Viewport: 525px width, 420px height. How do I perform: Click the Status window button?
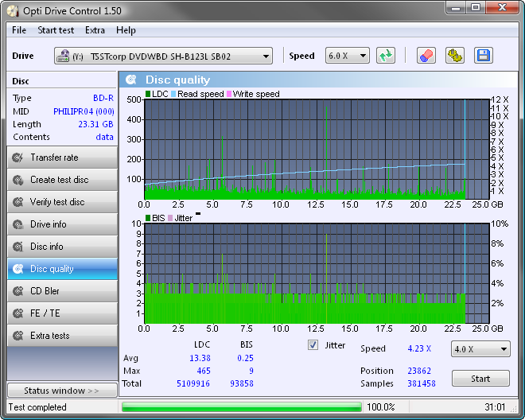62,391
